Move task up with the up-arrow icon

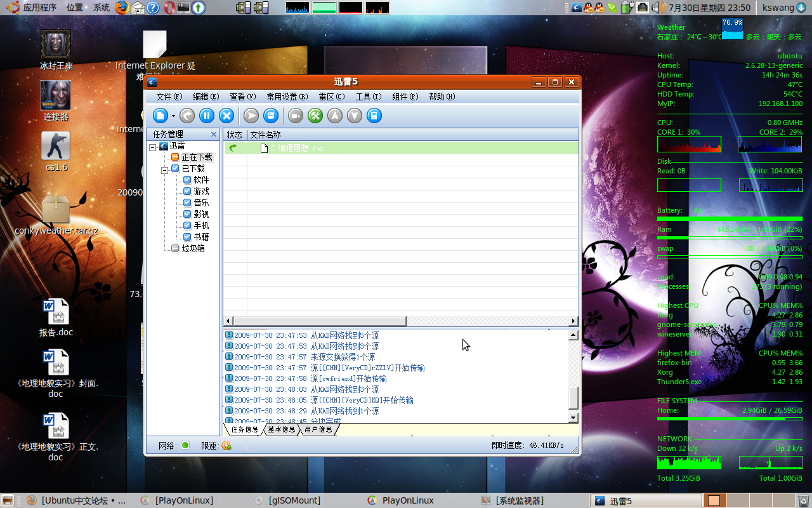click(335, 116)
